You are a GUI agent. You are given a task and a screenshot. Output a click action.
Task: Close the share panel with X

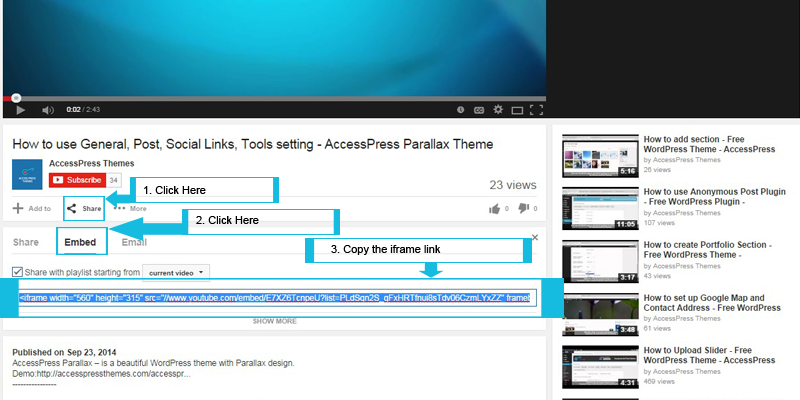point(535,237)
